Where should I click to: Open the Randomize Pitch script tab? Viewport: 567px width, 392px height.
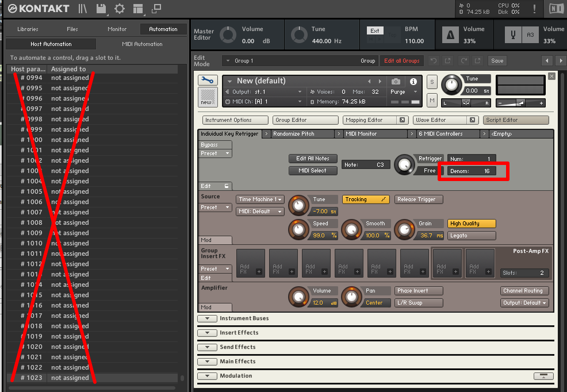point(302,134)
